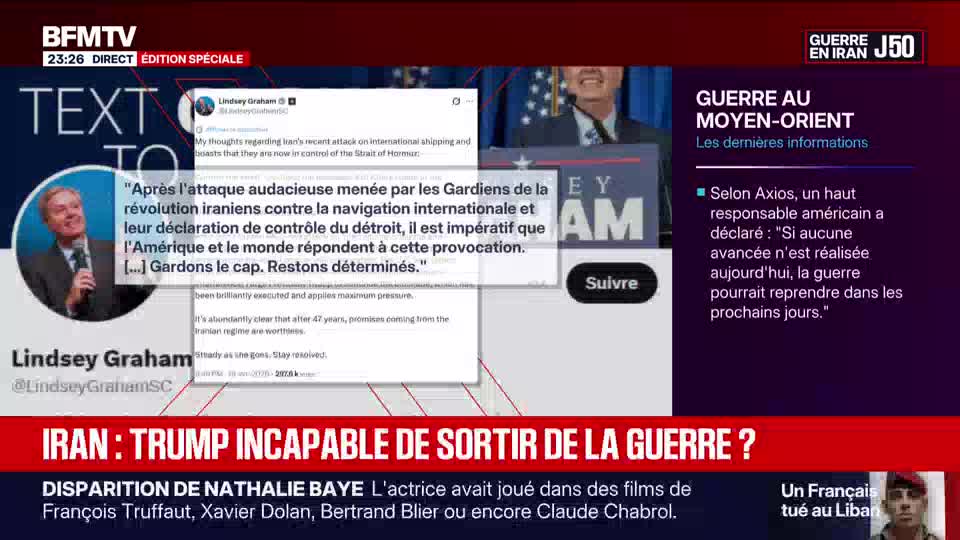Click the GUERRE EN IRAN badge
This screenshot has width=960, height=540.
(838, 46)
